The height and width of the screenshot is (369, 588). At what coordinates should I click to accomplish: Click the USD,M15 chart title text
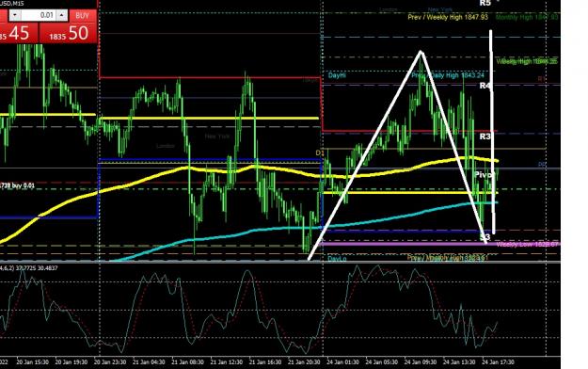point(12,3)
